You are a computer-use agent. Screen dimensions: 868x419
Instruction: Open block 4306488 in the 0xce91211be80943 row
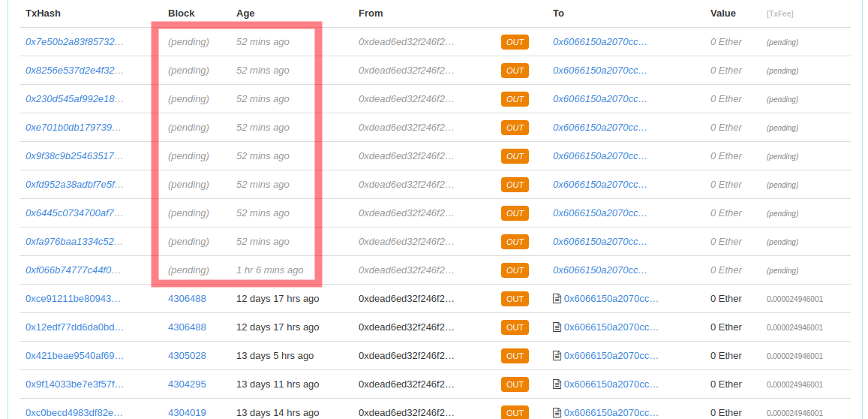click(x=187, y=299)
